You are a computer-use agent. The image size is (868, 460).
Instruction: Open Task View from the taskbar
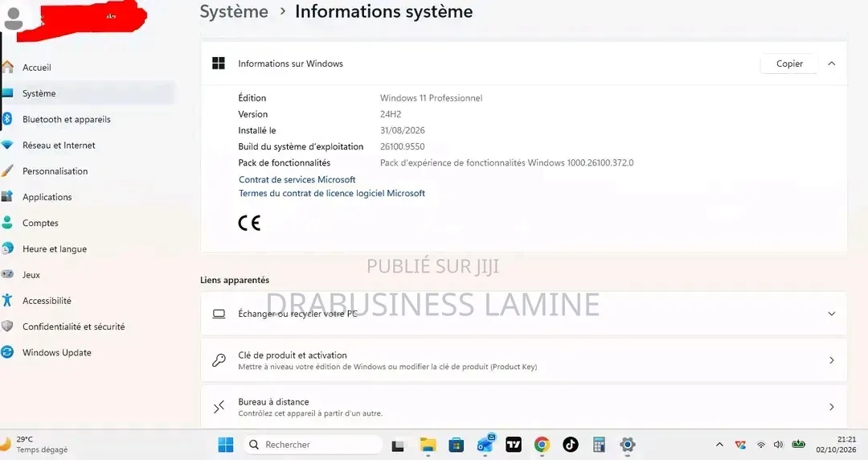(x=398, y=445)
